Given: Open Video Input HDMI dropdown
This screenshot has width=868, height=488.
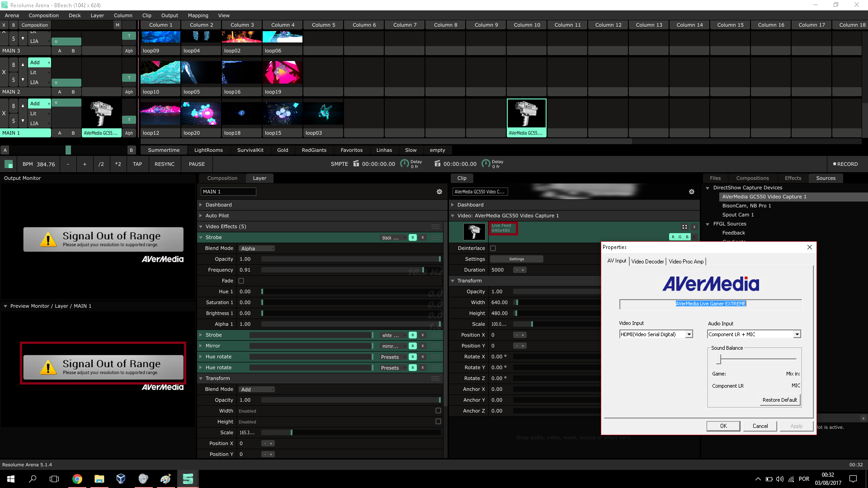Looking at the screenshot, I should point(689,334).
